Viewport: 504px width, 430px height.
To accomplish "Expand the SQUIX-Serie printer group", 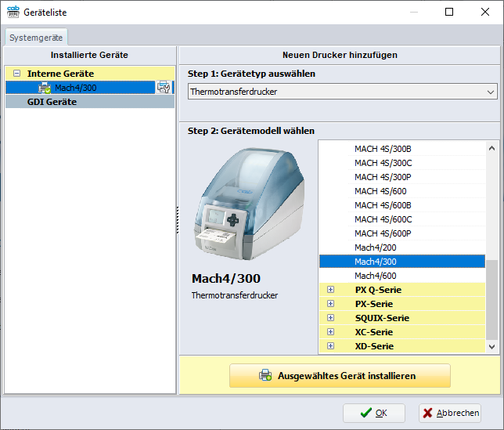I will click(x=330, y=318).
